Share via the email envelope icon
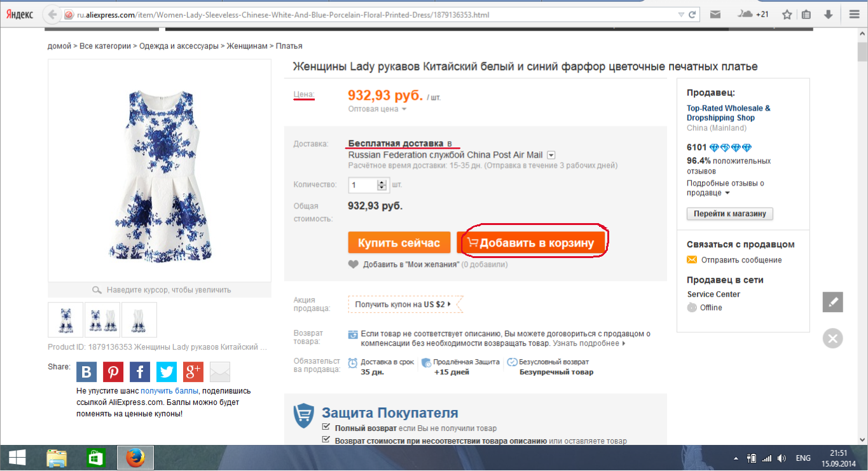 (x=219, y=372)
